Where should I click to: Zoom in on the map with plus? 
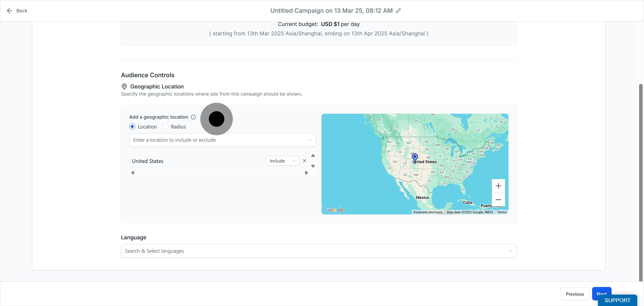[x=498, y=186]
